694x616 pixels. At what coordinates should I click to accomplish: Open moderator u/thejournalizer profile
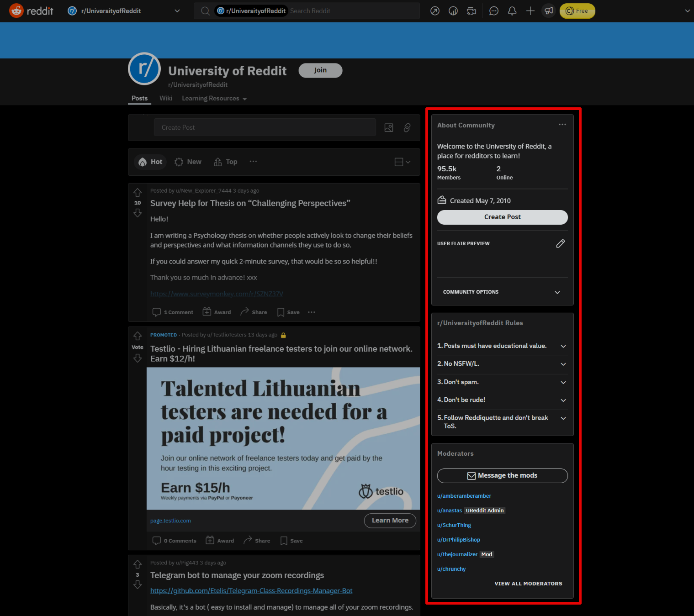click(457, 554)
